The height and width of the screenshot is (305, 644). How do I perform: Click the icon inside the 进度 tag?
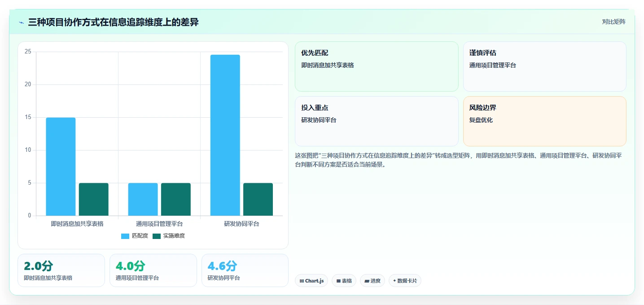pos(367,281)
